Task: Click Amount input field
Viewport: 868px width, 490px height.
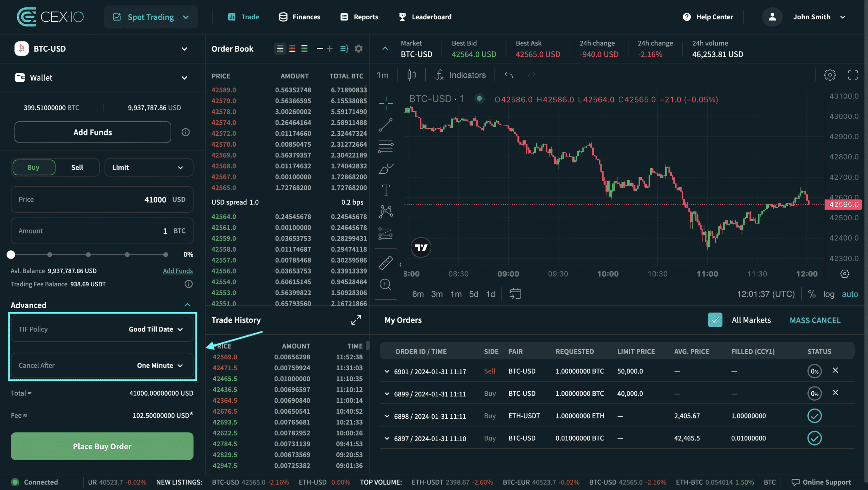Action: coord(102,231)
